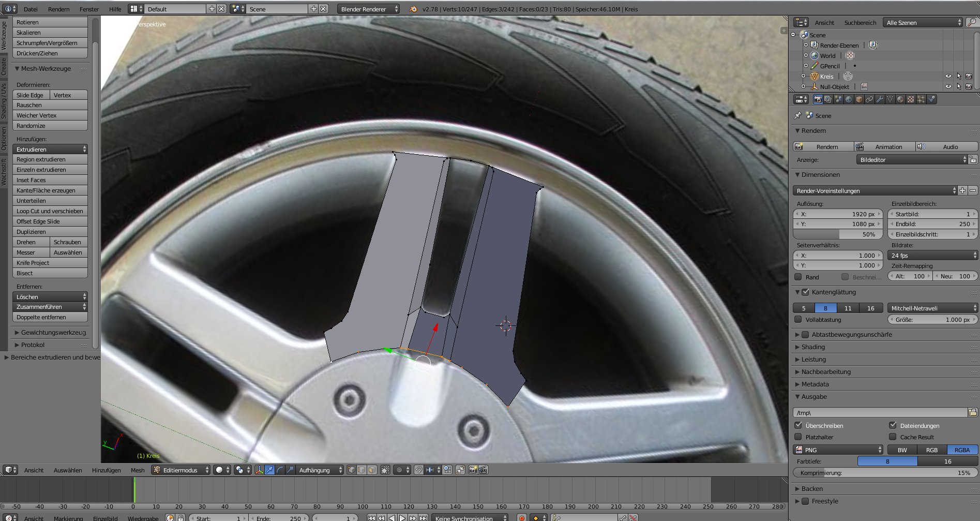Click the info editor type icon
This screenshot has width=980, height=521.
[x=10, y=9]
